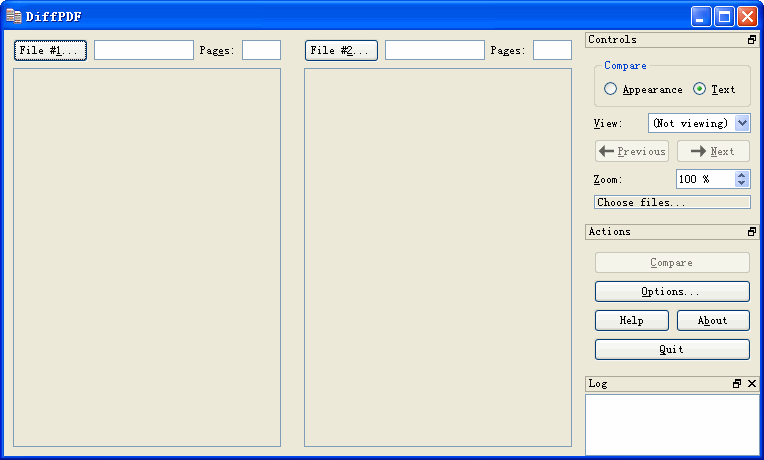This screenshot has width=764, height=460.
Task: Click the Actions panel title
Action: point(610,231)
